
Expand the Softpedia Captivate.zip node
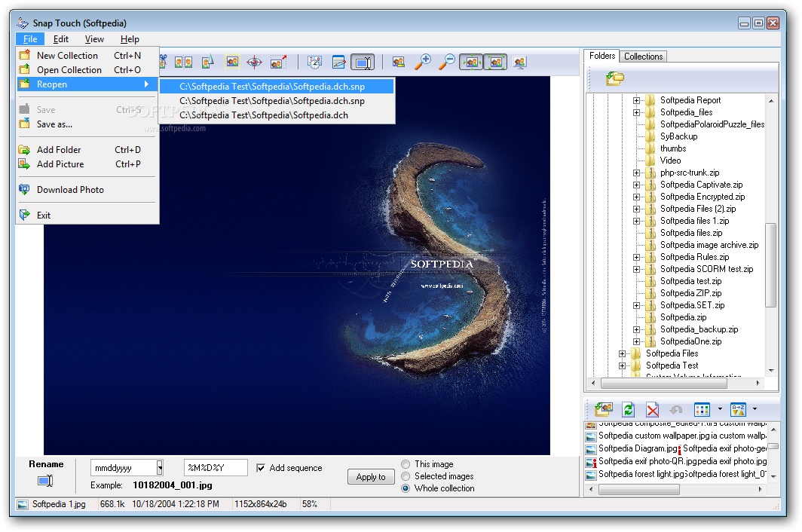636,185
